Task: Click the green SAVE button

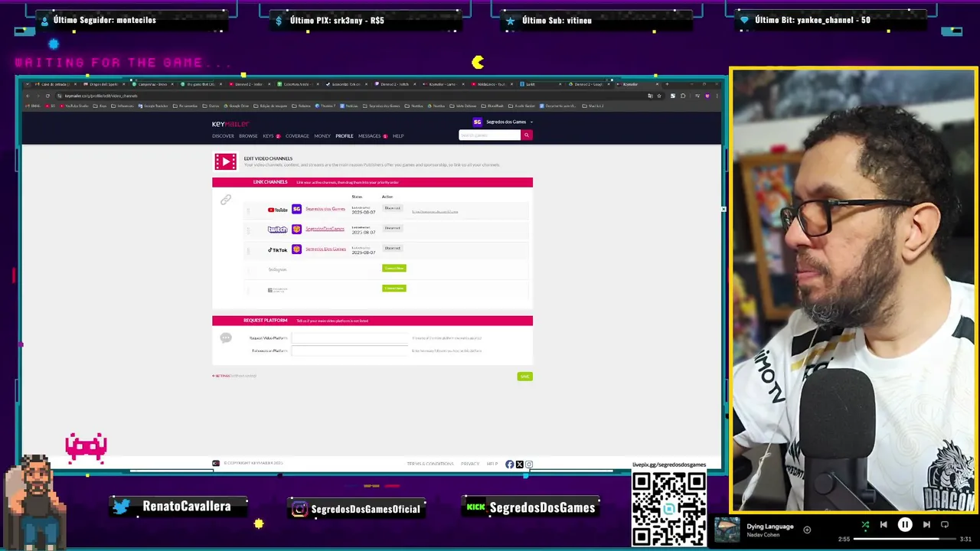Action: coord(524,377)
